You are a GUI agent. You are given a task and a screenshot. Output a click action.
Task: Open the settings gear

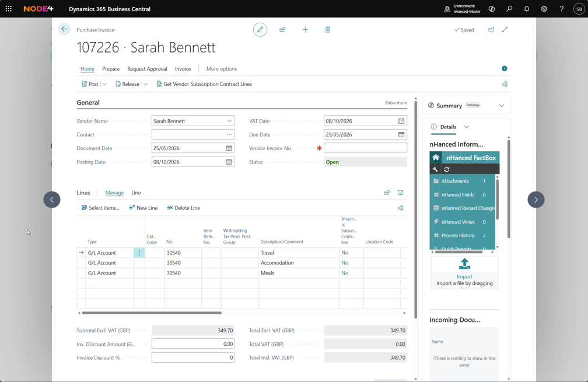coord(544,9)
